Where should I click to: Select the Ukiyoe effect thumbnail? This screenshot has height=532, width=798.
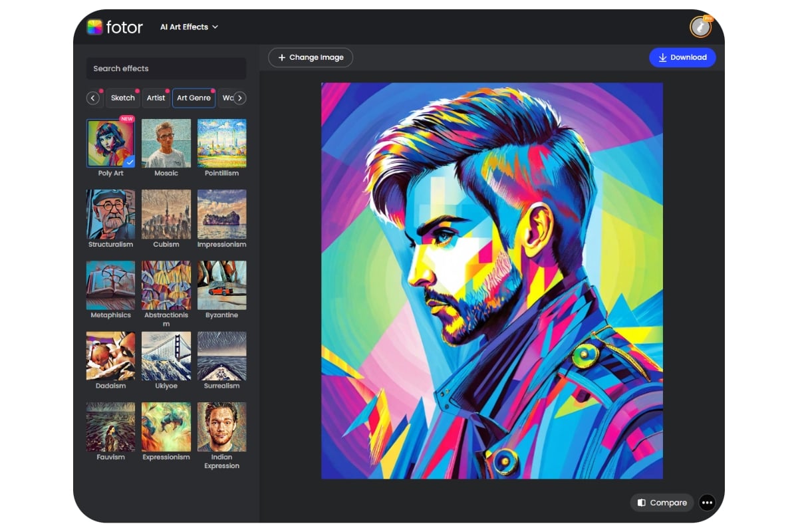coord(166,356)
